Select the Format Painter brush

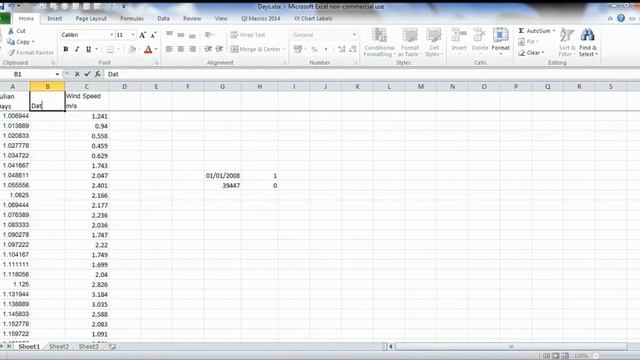(x=11, y=53)
